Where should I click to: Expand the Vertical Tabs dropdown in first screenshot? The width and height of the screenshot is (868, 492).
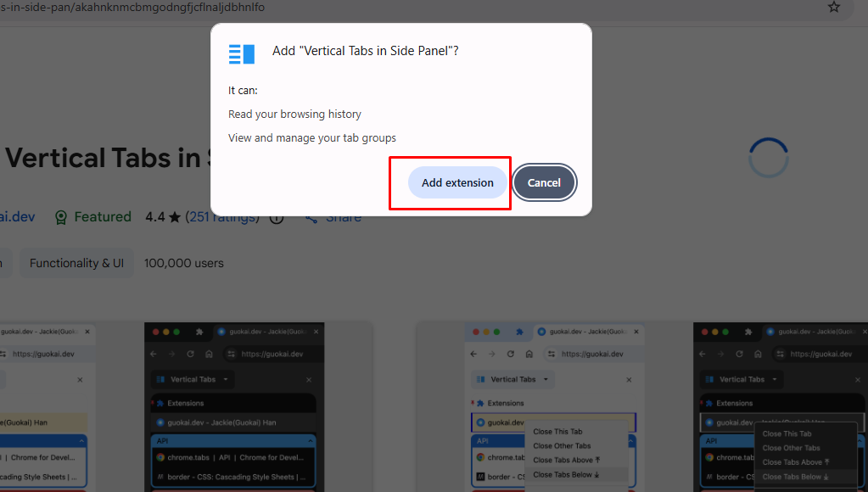226,379
